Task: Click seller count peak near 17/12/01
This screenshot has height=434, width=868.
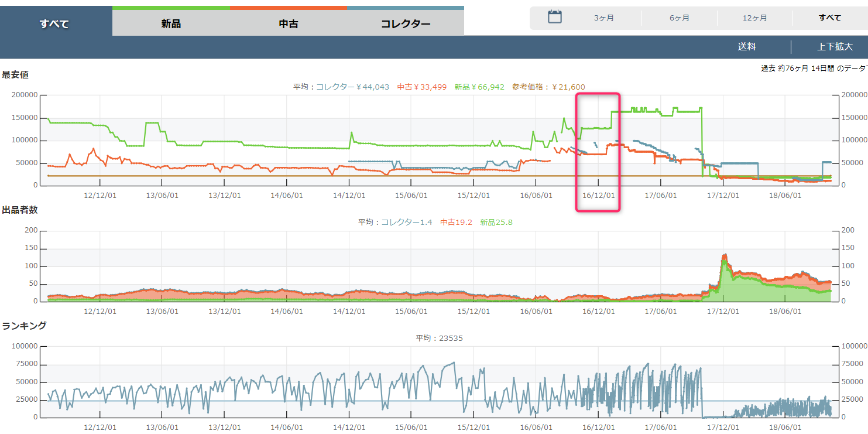Action: (x=725, y=256)
